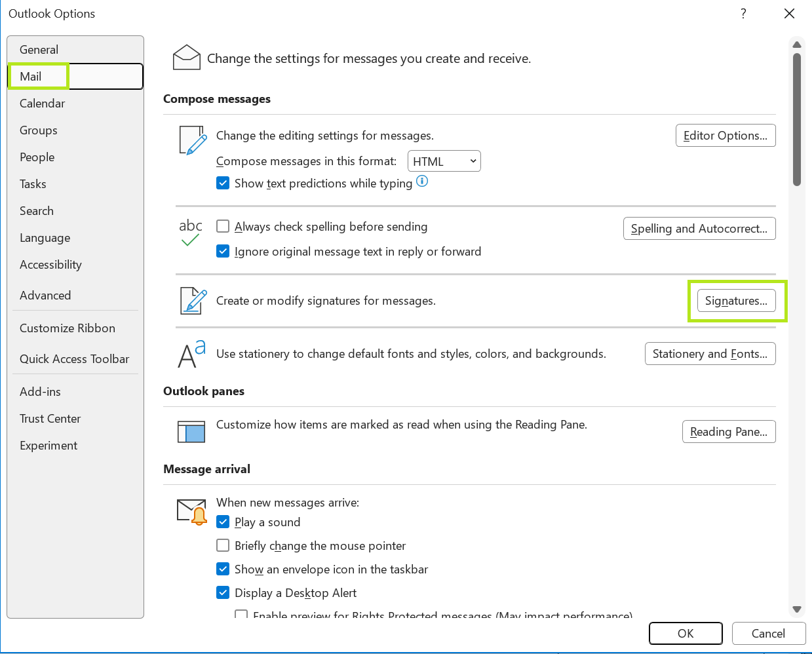Screen dimensions: 812x654
Task: Open the Groups options category
Action: click(75, 130)
